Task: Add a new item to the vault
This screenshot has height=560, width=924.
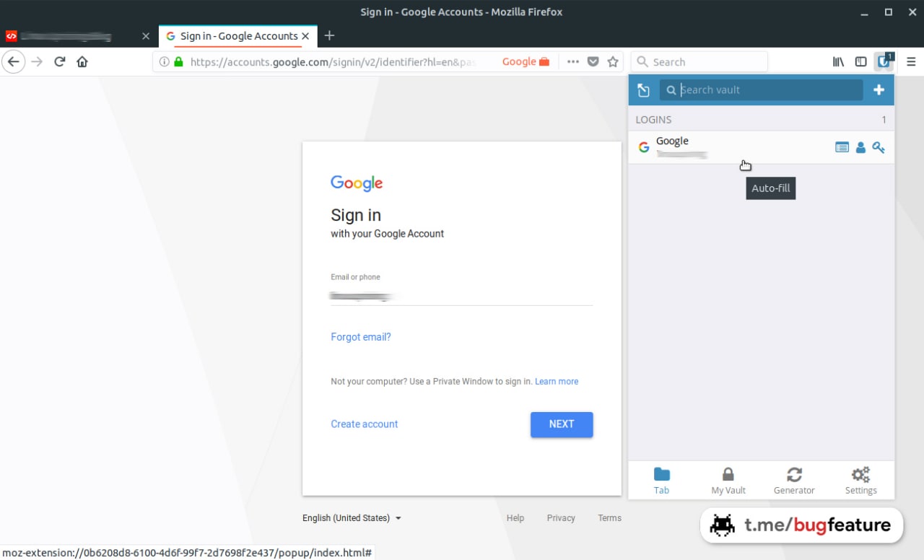Action: (879, 90)
